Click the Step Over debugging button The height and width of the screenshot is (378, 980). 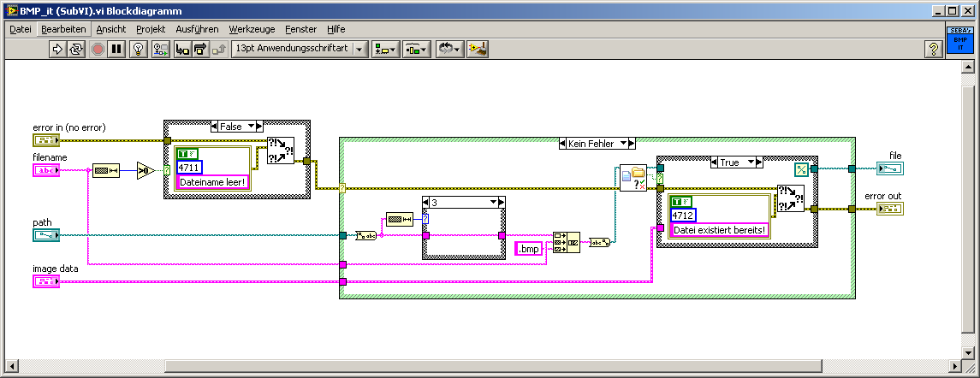pyautogui.click(x=200, y=49)
